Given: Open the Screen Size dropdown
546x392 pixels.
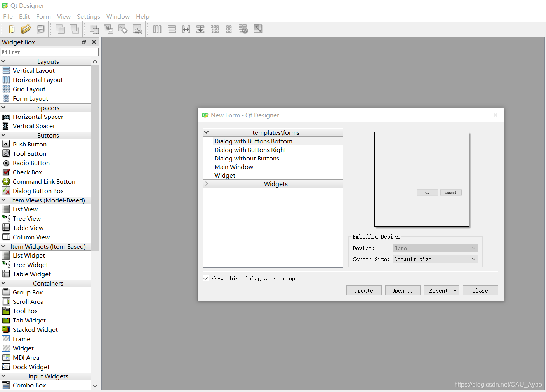Looking at the screenshot, I should pyautogui.click(x=435, y=259).
